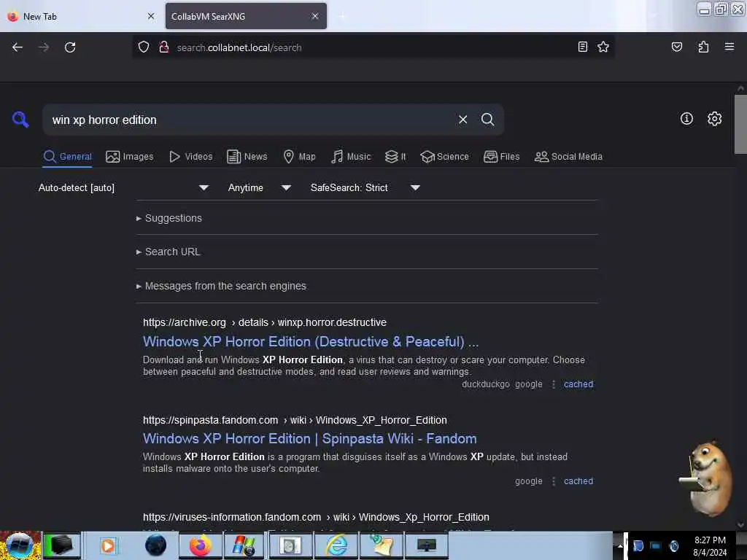Open more options dots on archive.org result
This screenshot has width=747, height=560.
[x=553, y=384]
